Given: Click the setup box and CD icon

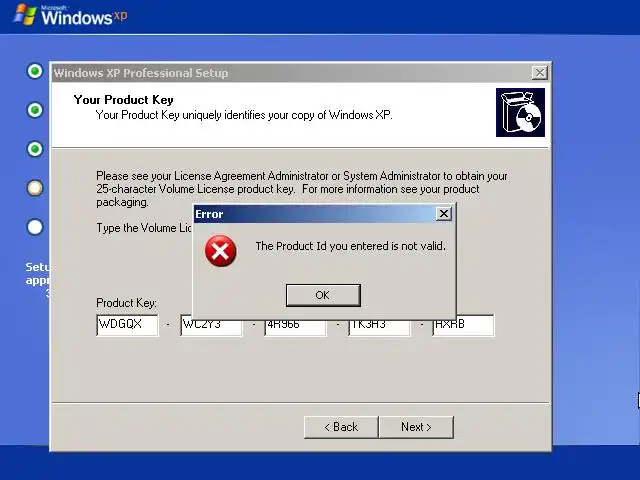Looking at the screenshot, I should [520, 113].
